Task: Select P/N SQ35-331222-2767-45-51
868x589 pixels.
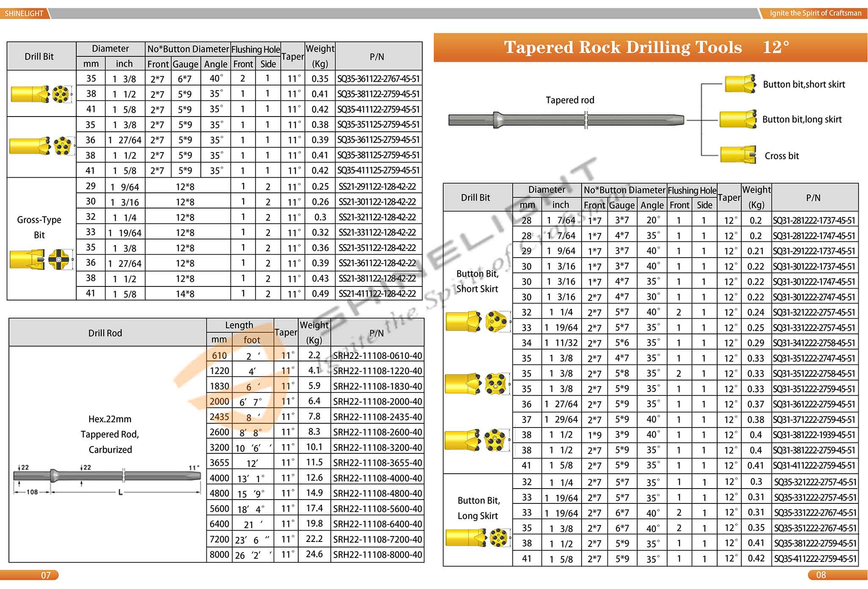Action: pos(815,513)
